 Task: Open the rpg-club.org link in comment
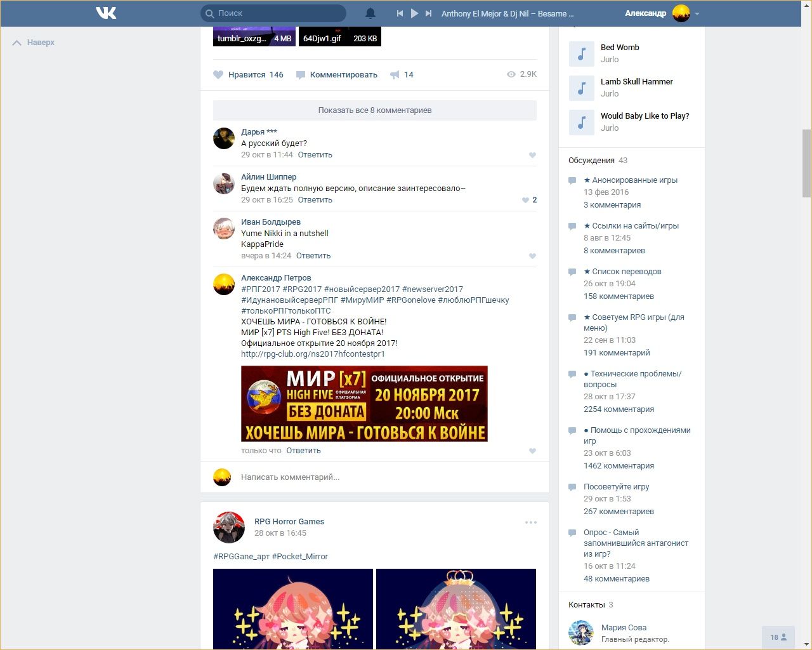coord(313,354)
